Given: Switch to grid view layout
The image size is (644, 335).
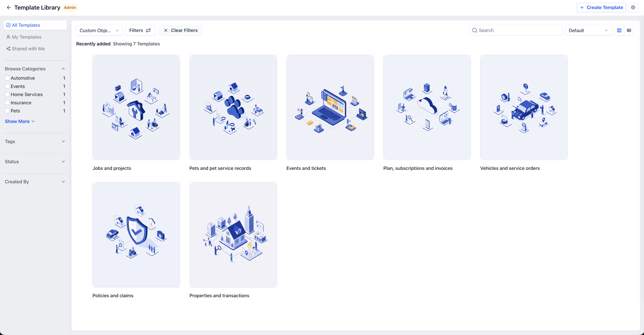Looking at the screenshot, I should pyautogui.click(x=619, y=30).
